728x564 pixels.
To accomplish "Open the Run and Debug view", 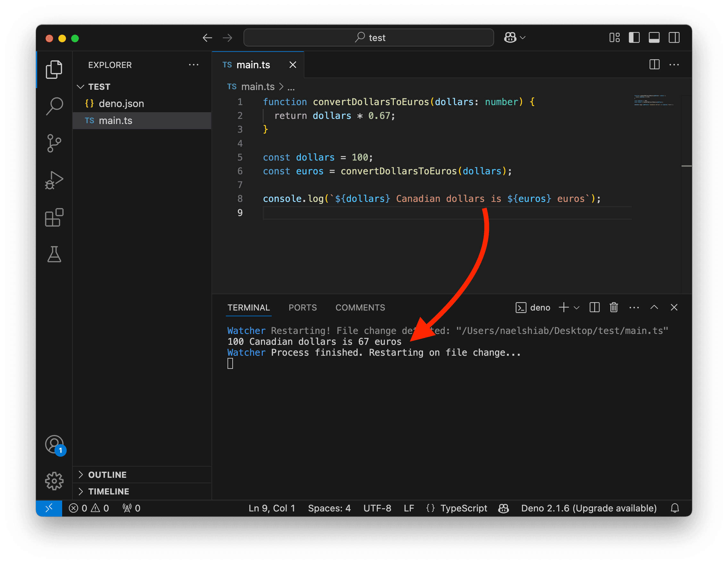I will pos(54,180).
